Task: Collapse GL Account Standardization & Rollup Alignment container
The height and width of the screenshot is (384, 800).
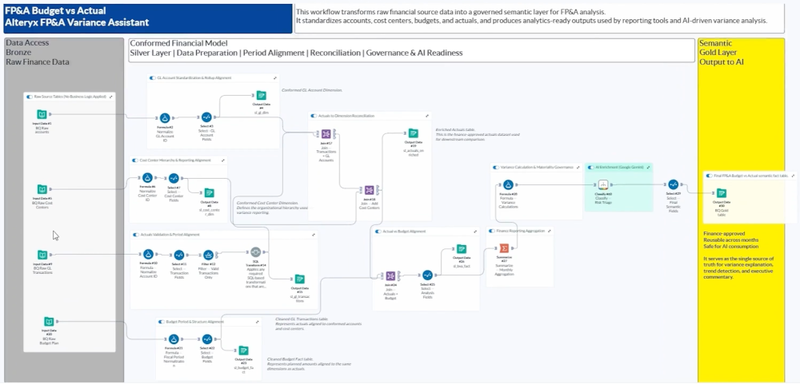Action: point(275,78)
